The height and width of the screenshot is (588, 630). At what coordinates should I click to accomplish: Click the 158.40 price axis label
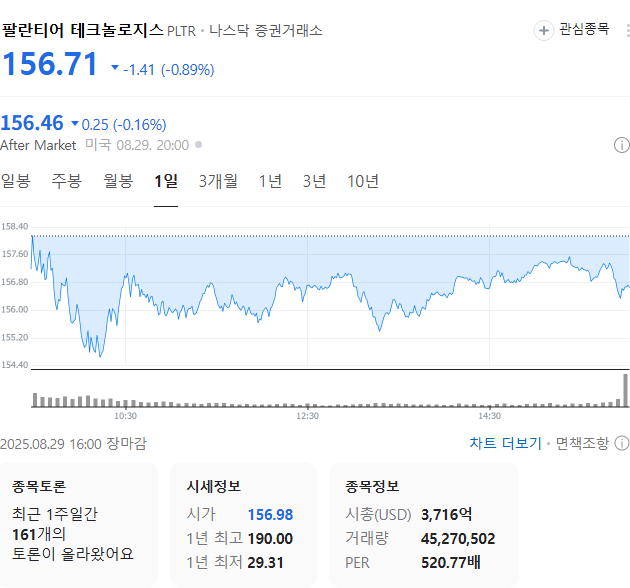click(x=15, y=227)
